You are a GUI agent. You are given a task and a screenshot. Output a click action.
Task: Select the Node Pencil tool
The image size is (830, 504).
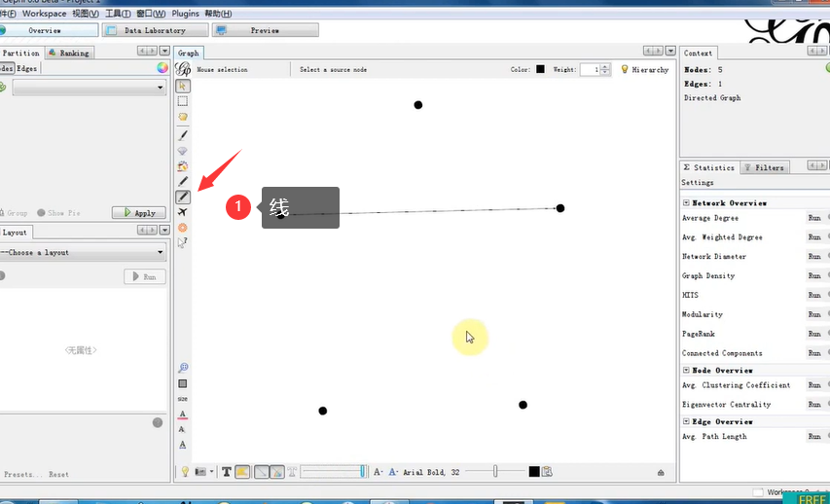pos(183,182)
